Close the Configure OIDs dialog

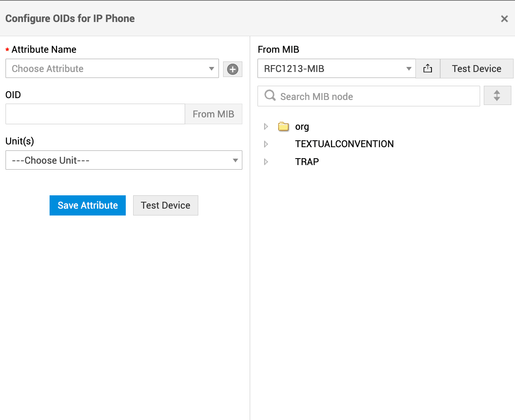pyautogui.click(x=504, y=19)
